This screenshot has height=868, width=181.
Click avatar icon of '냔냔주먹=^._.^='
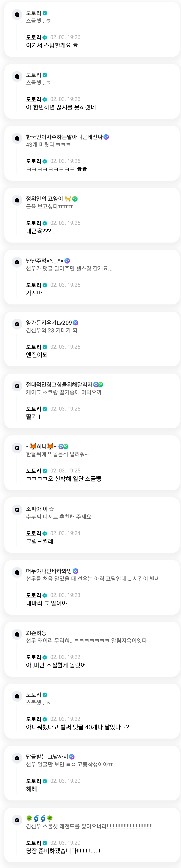pyautogui.click(x=17, y=262)
